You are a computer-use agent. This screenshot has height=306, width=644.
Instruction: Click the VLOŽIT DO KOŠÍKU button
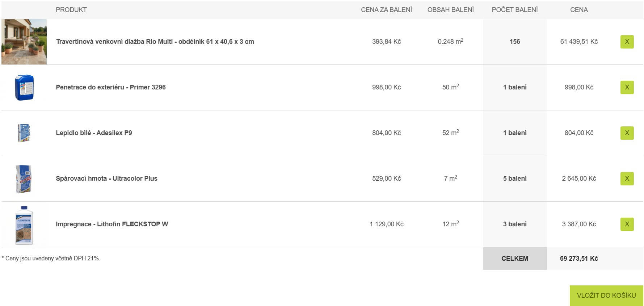click(x=606, y=295)
